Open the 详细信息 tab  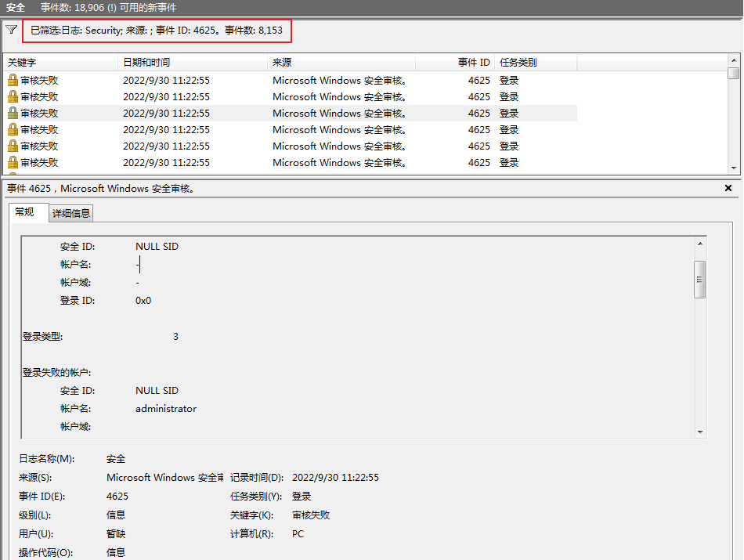71,213
